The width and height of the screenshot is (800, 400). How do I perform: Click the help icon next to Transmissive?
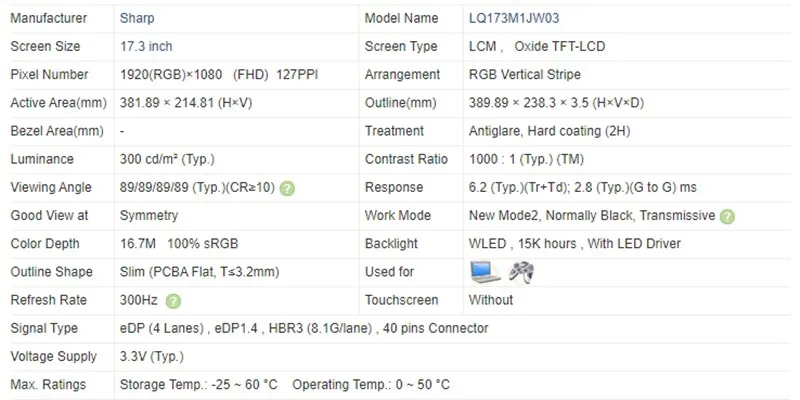(727, 216)
